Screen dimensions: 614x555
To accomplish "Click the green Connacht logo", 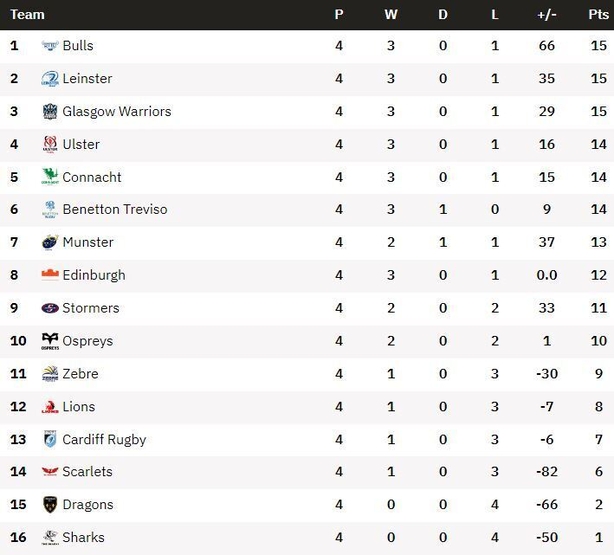I will tap(50, 177).
